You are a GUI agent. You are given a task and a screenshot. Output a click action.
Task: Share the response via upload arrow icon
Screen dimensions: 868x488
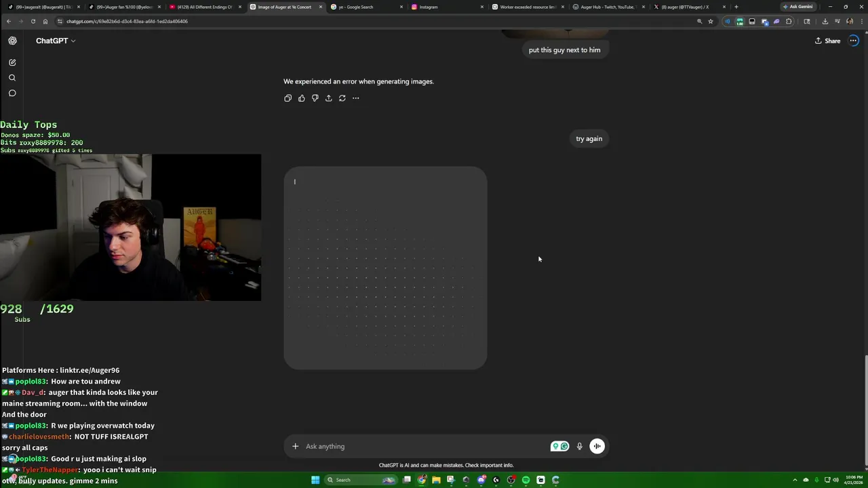click(329, 98)
